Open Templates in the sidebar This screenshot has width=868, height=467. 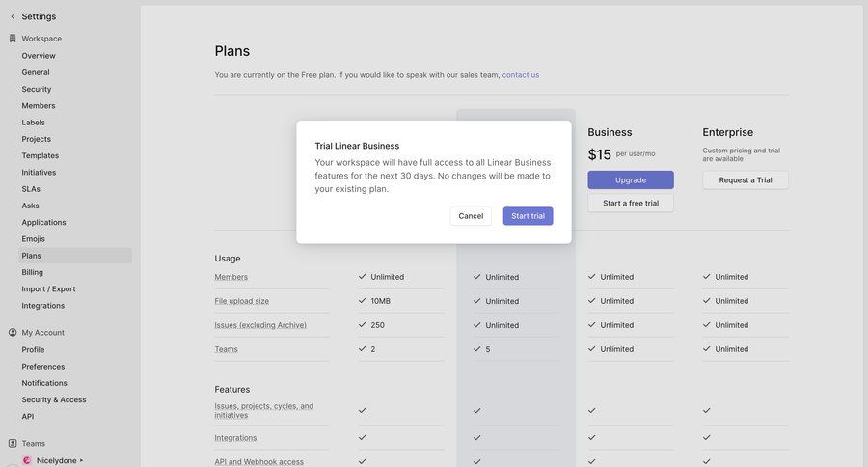tap(40, 155)
